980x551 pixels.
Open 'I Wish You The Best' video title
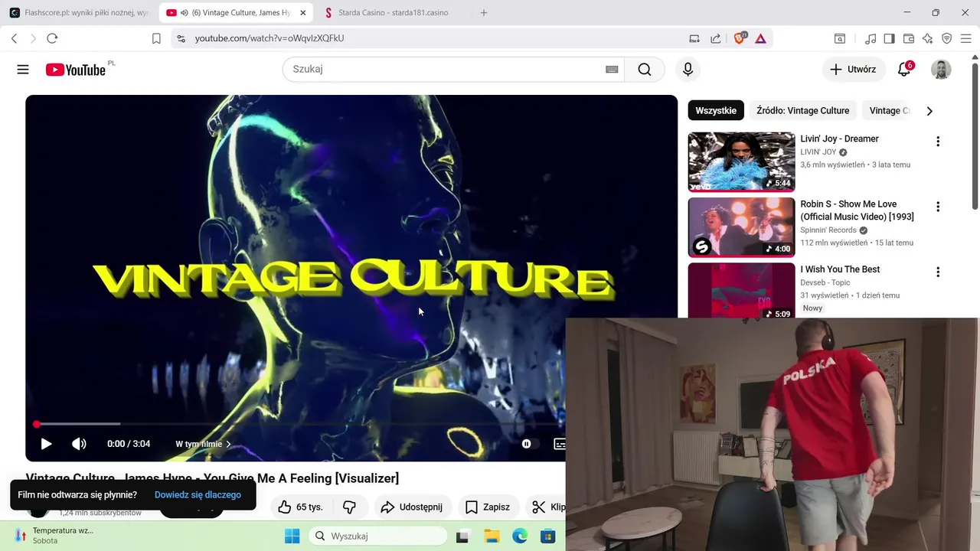click(x=840, y=269)
